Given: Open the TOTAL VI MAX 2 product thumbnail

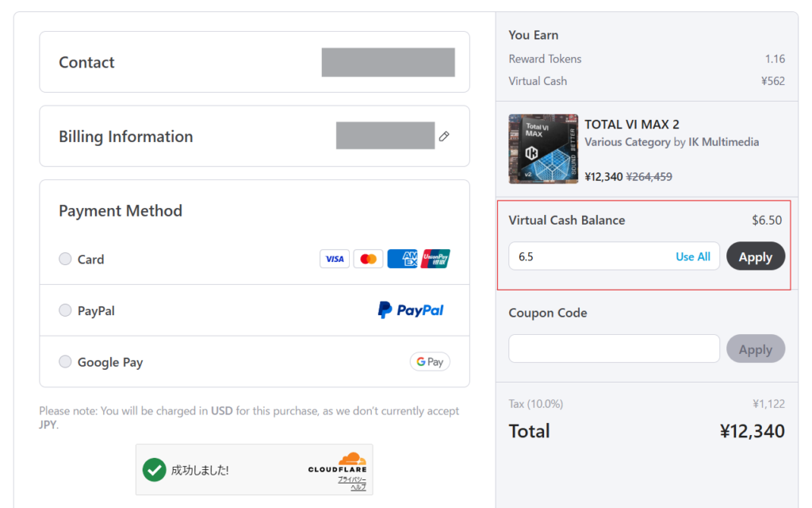Looking at the screenshot, I should click(x=543, y=148).
